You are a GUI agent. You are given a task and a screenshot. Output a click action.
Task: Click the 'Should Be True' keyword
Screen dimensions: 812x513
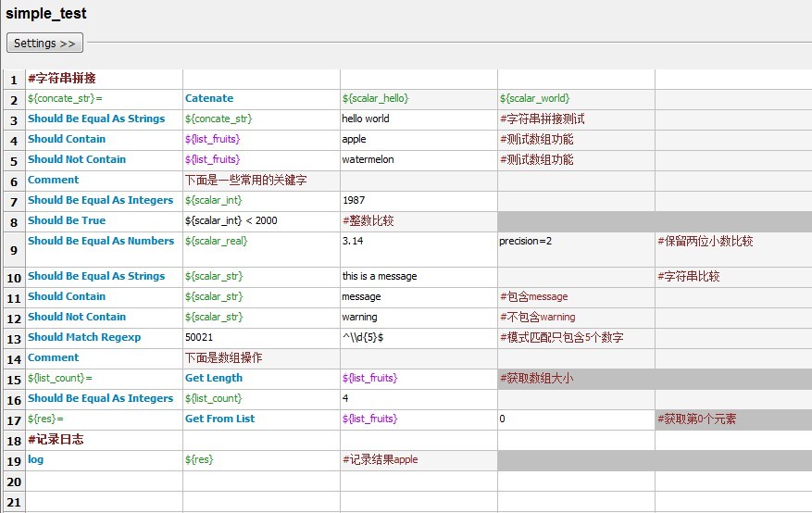pyautogui.click(x=104, y=221)
